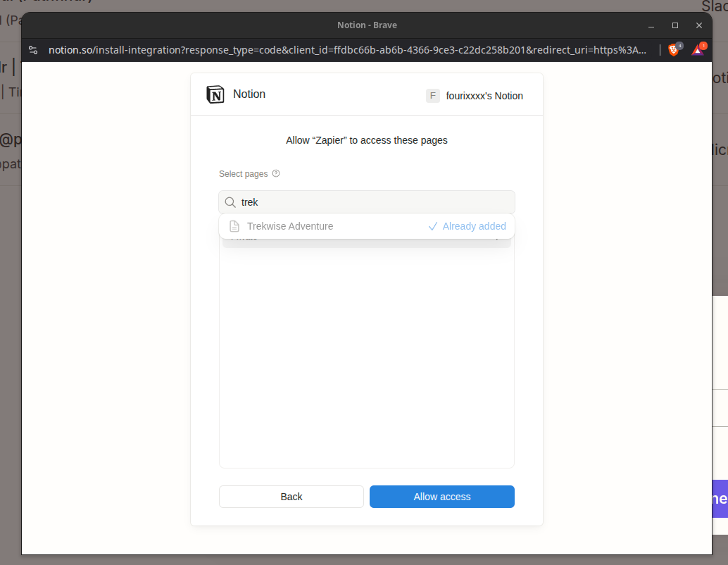Click the notification badge on the Brave Rewards icon
The height and width of the screenshot is (565, 728).
point(705,44)
